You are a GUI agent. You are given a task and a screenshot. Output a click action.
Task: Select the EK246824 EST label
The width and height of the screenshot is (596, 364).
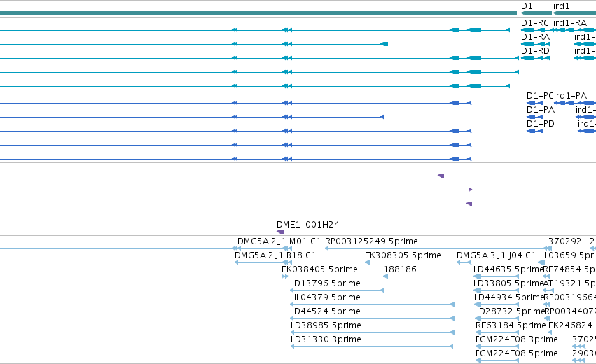tap(570, 325)
